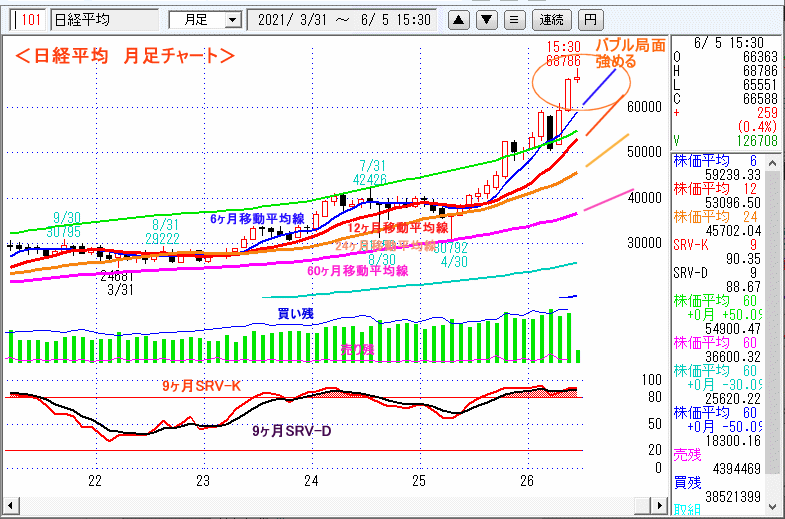Viewport: 785px width, 519px height.
Task: Click the 株価平均 12 value 53096.50
Action: click(x=732, y=203)
